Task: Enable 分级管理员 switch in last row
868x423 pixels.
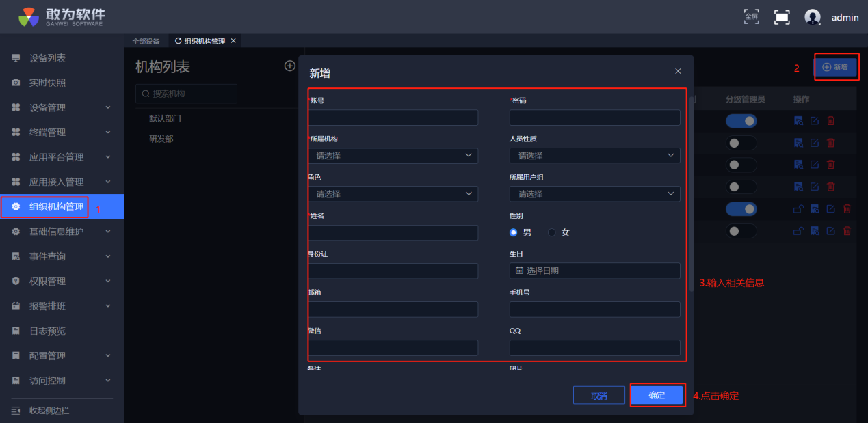Action: 741,231
